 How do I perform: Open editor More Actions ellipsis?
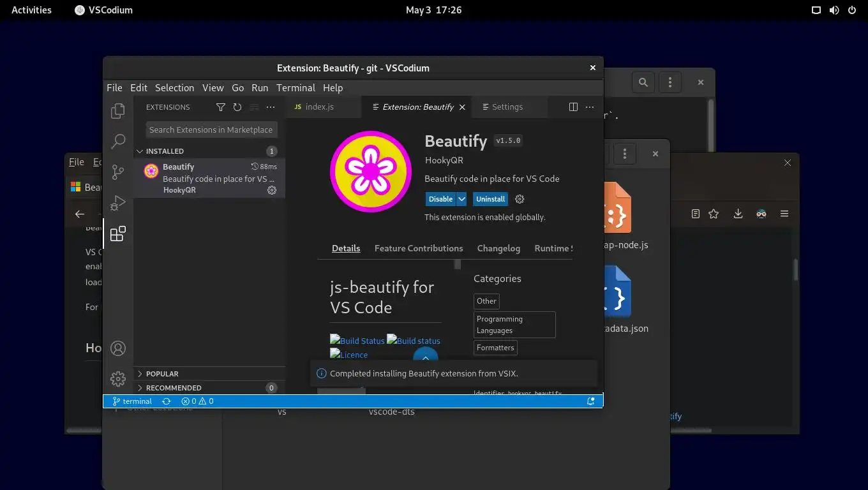[x=590, y=107]
